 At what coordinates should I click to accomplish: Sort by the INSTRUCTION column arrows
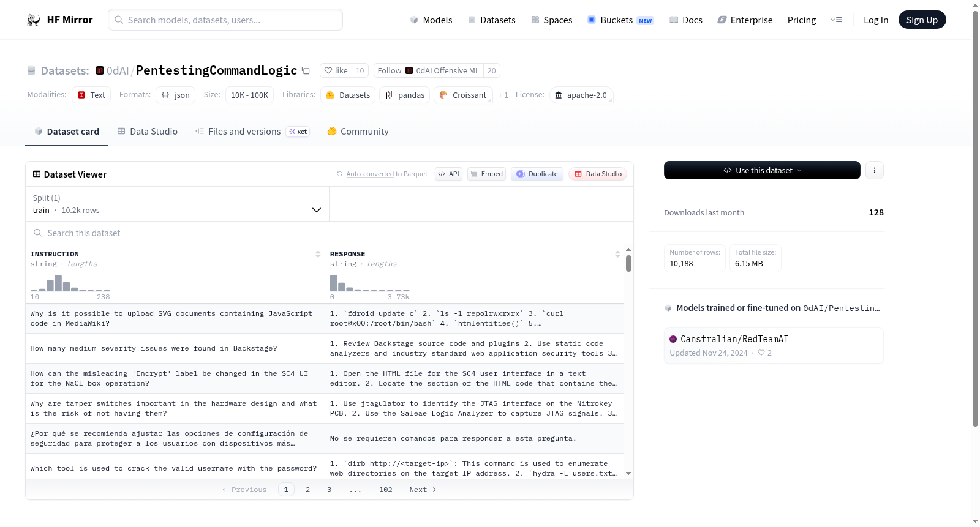pos(318,254)
